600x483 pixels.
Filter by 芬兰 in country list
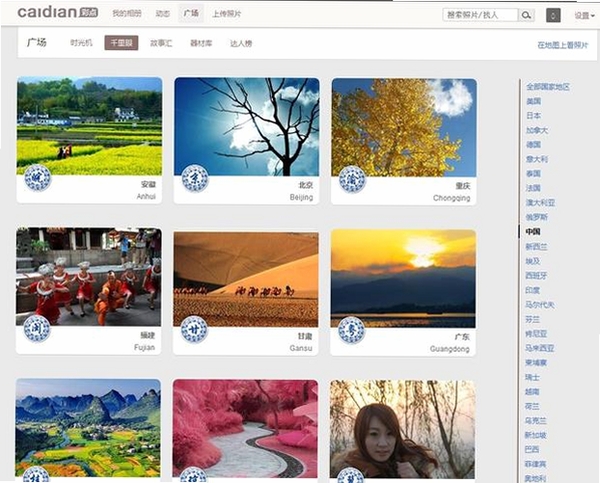533,319
